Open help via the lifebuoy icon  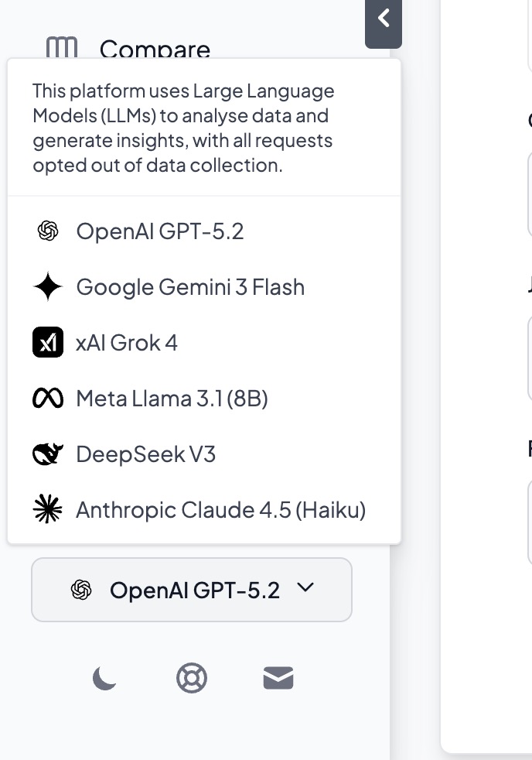(x=192, y=679)
